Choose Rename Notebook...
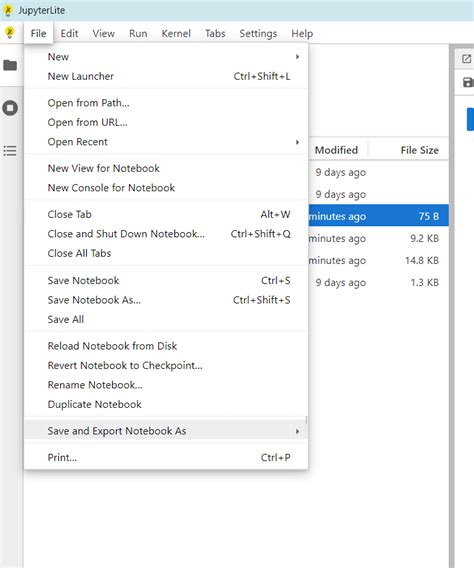Viewport: 474px width, 568px height. 166,385
